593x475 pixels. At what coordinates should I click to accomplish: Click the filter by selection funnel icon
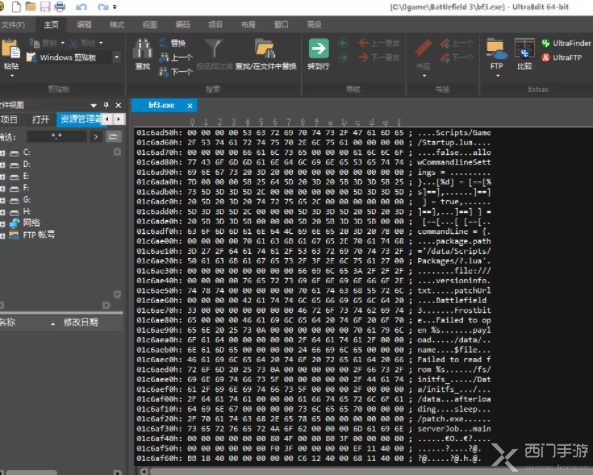click(x=214, y=49)
